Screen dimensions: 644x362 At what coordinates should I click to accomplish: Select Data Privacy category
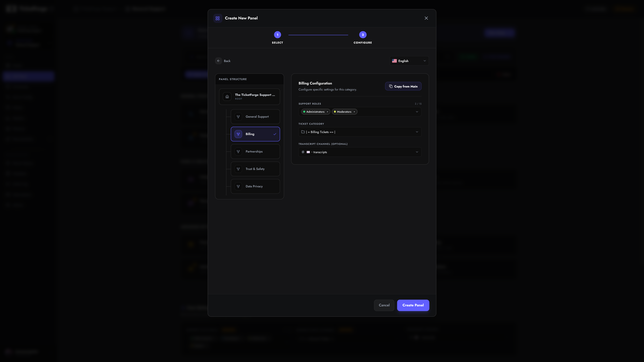click(255, 186)
